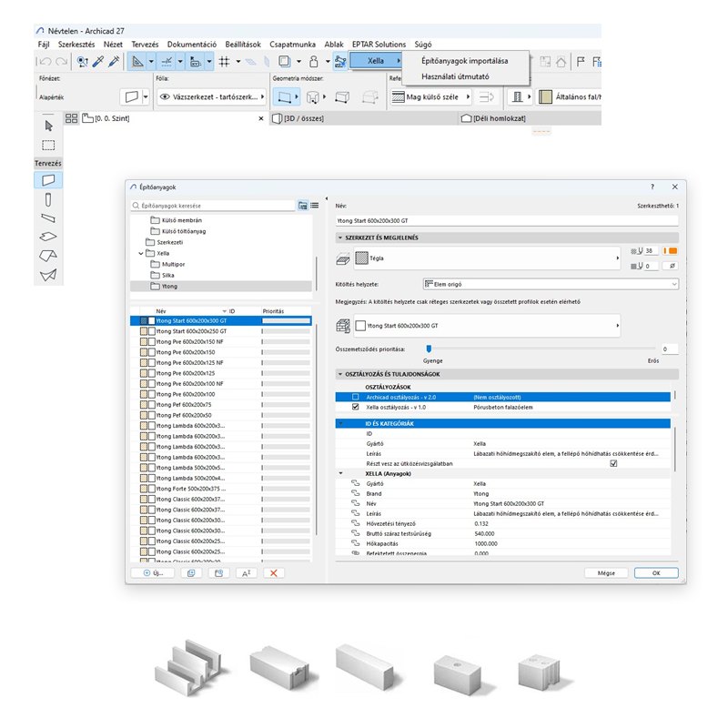Toggle link icon for Hővezetési tényező
This screenshot has width=728, height=728.
356,523
